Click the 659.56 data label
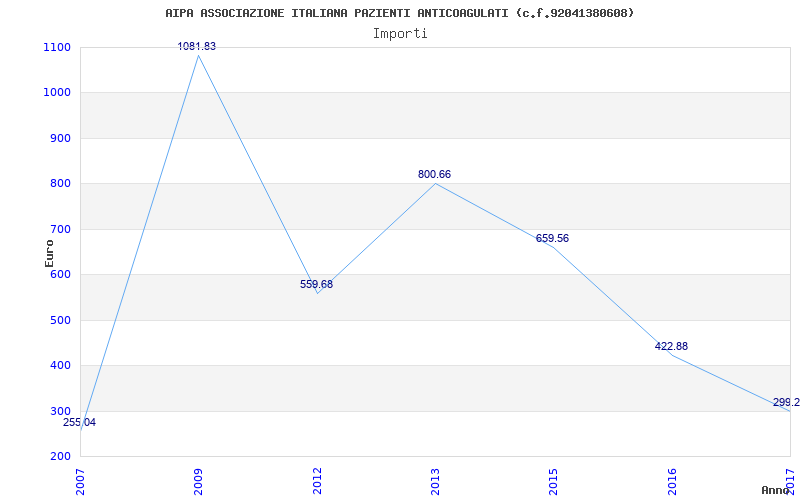800x500 pixels. click(x=552, y=238)
